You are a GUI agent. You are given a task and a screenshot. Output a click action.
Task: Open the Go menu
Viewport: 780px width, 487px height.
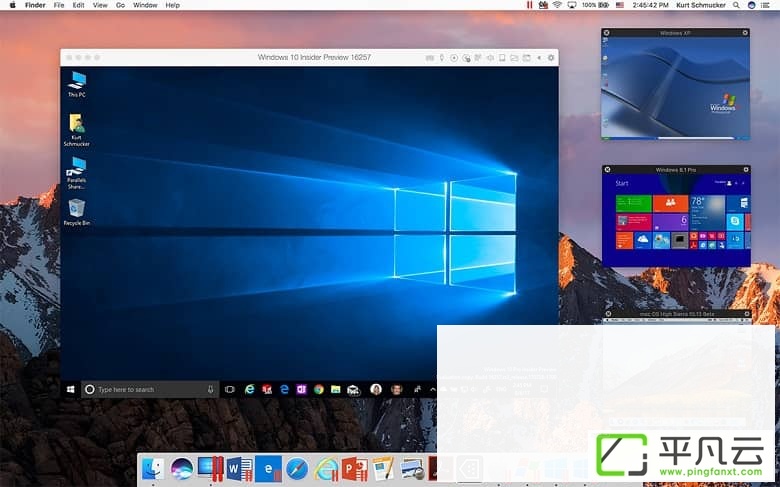pos(120,5)
